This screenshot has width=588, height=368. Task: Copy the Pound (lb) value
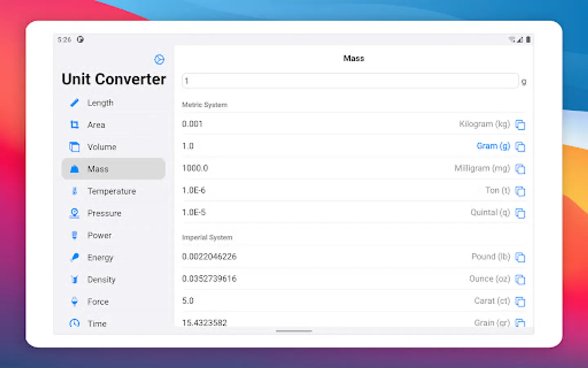(x=520, y=257)
